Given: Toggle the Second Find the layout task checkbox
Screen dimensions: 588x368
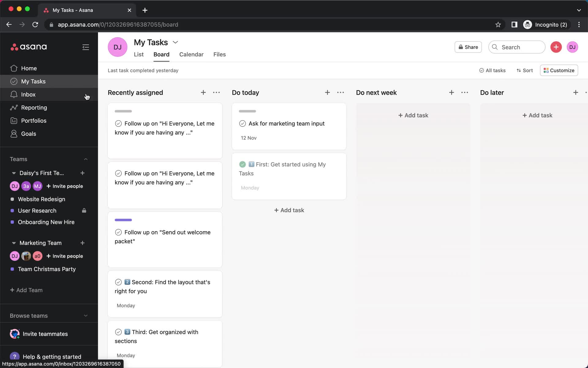Looking at the screenshot, I should [x=118, y=282].
